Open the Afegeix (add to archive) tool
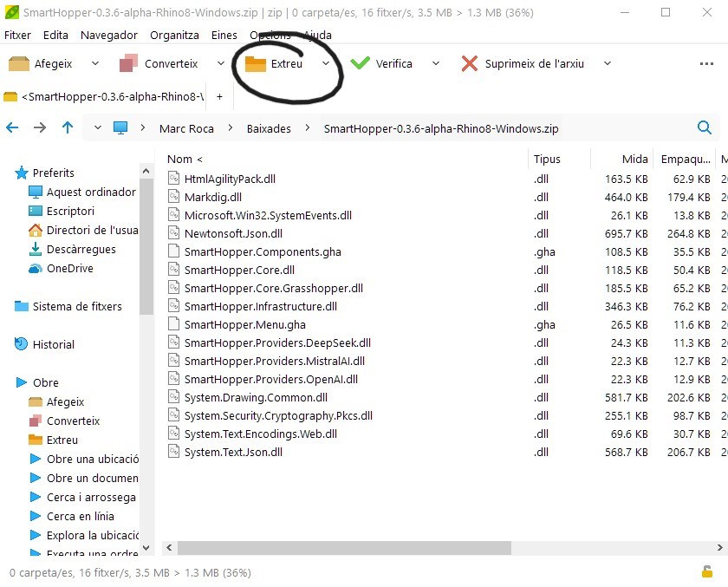Viewport: 728px width, 587px height. (x=43, y=63)
